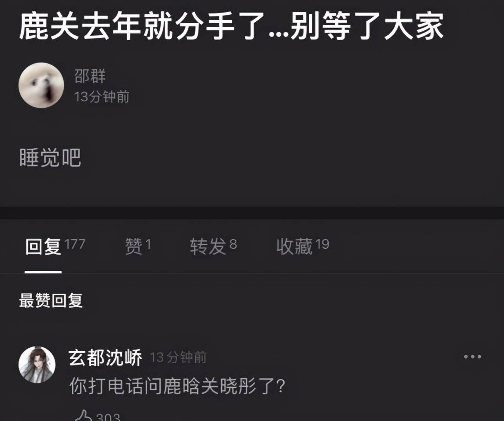Tap the reply text about 鹿晗关晓彤
Image resolution: width=504 pixels, height=421 pixels.
(x=177, y=386)
